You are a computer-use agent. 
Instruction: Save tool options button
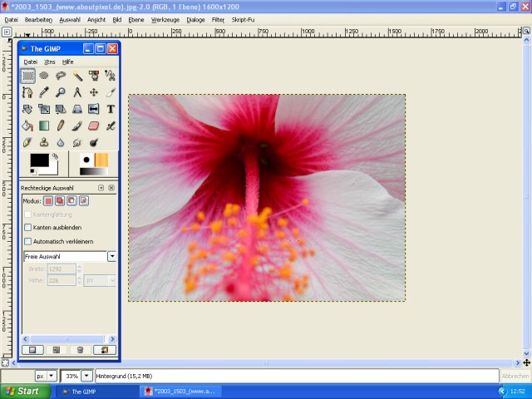32,350
